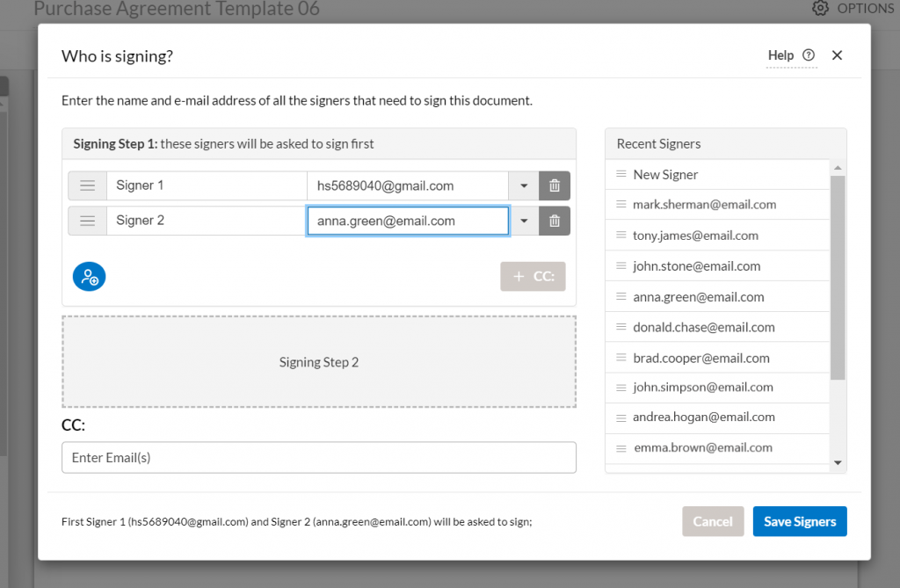This screenshot has height=588, width=900.
Task: Click drag handle for Signer 1 row
Action: pos(87,185)
